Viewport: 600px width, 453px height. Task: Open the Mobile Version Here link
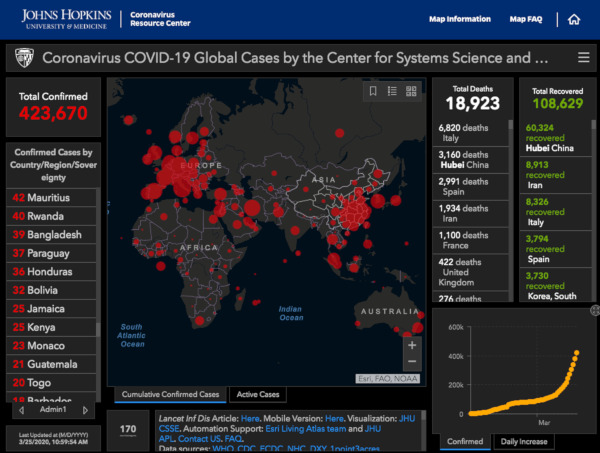(334, 419)
